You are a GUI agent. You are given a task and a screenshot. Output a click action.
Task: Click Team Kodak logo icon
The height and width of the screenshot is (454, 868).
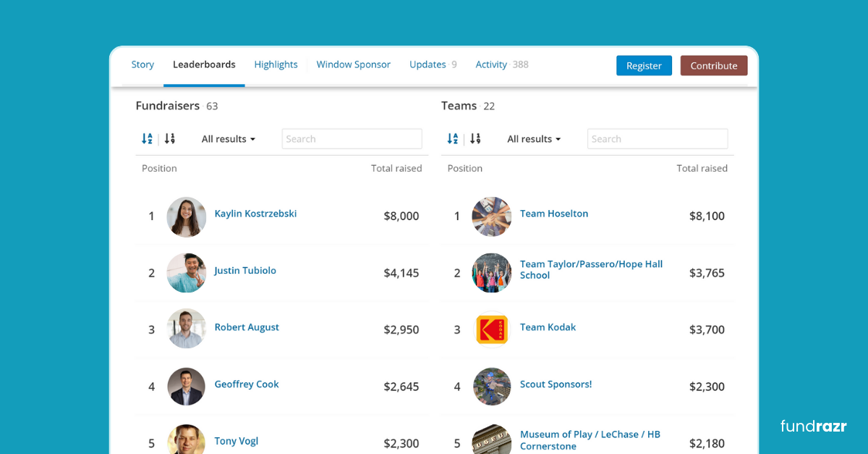[x=492, y=329]
